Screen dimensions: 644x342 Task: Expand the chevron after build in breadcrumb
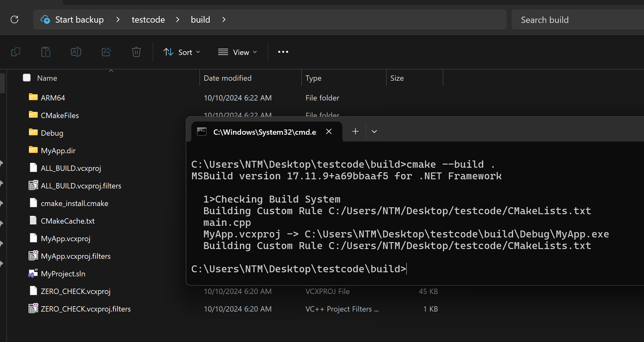point(224,19)
